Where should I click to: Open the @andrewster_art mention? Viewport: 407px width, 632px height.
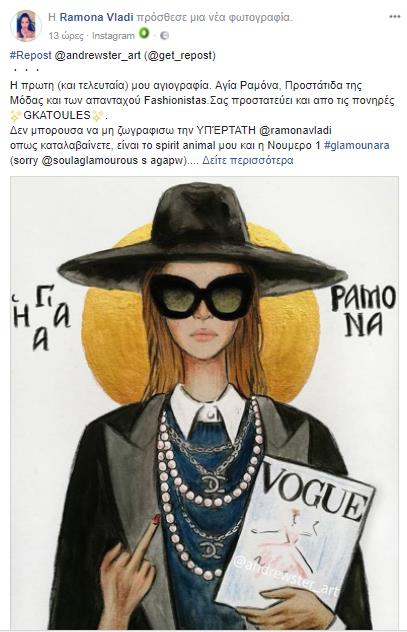tap(97, 55)
